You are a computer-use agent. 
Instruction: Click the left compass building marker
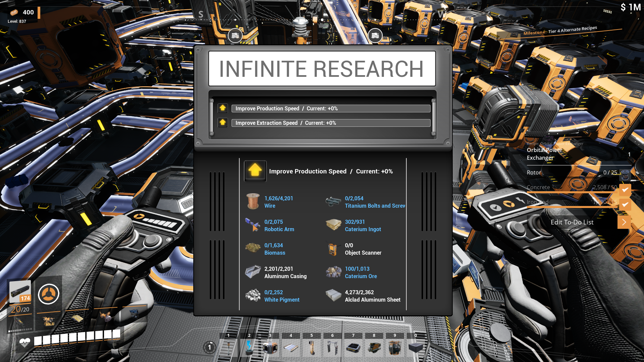(235, 35)
